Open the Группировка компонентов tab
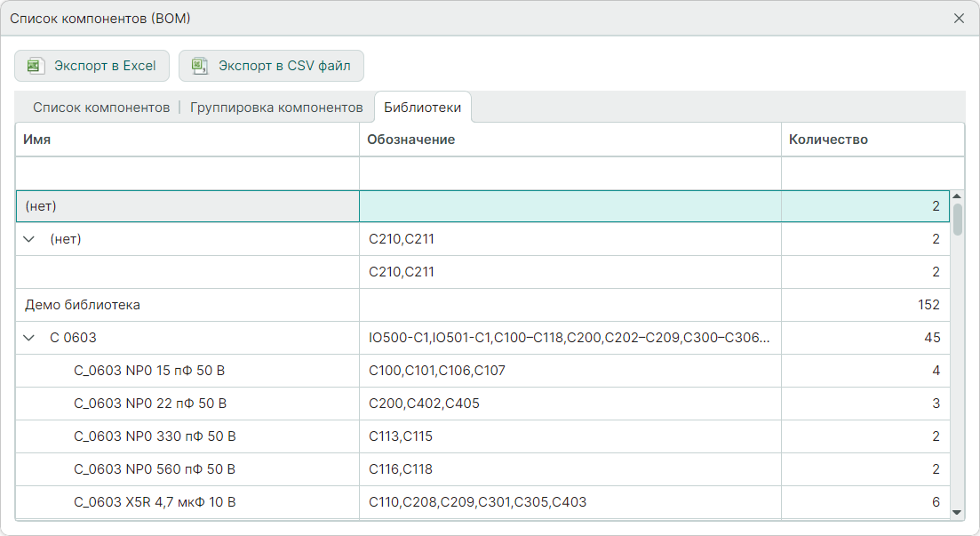Screen dimensions: 980x536 click(x=276, y=108)
